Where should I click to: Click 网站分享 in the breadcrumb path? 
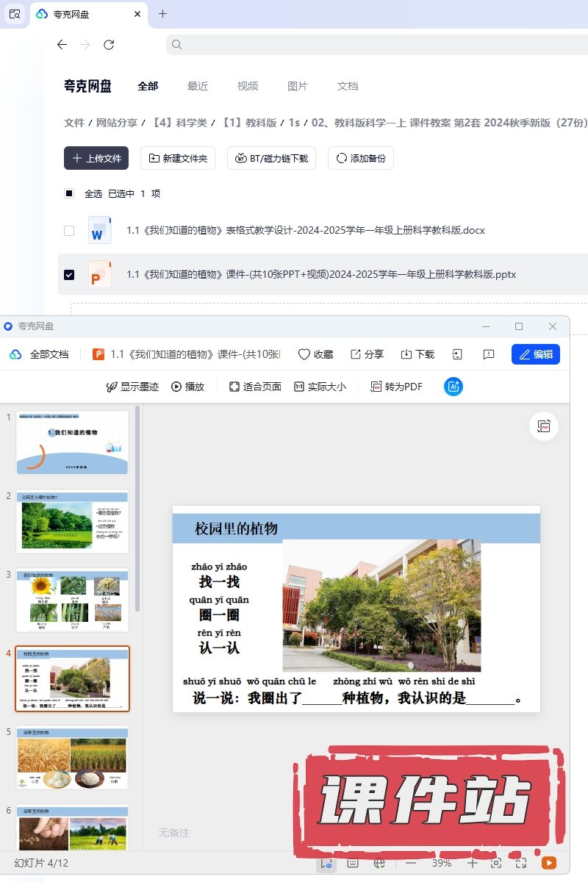118,123
